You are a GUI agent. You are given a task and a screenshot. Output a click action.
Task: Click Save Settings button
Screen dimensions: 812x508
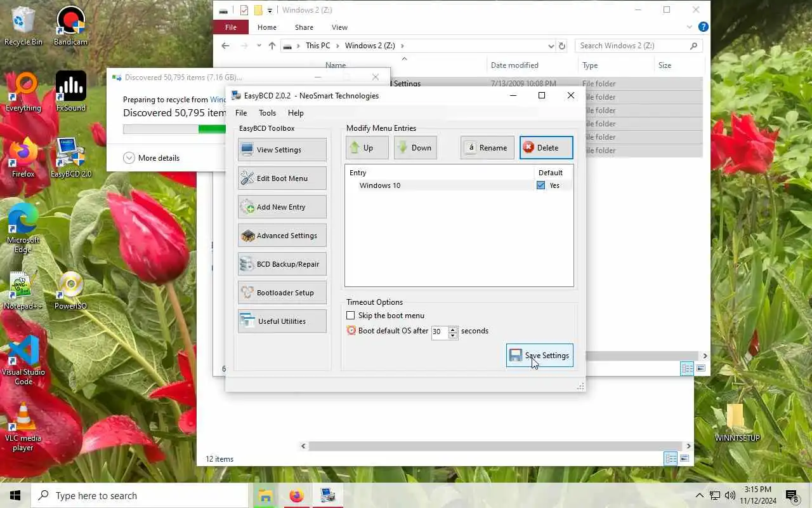[540, 356]
